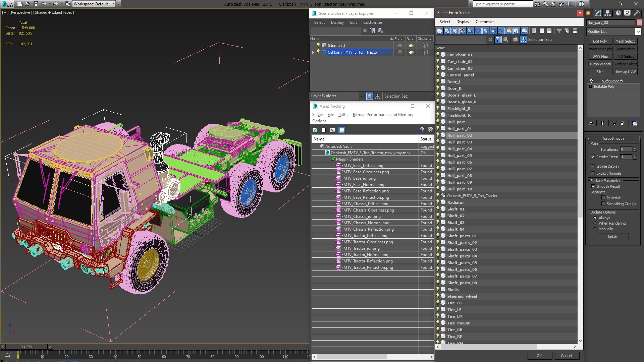Collapse TurboSmooth rollout header

pos(612,138)
